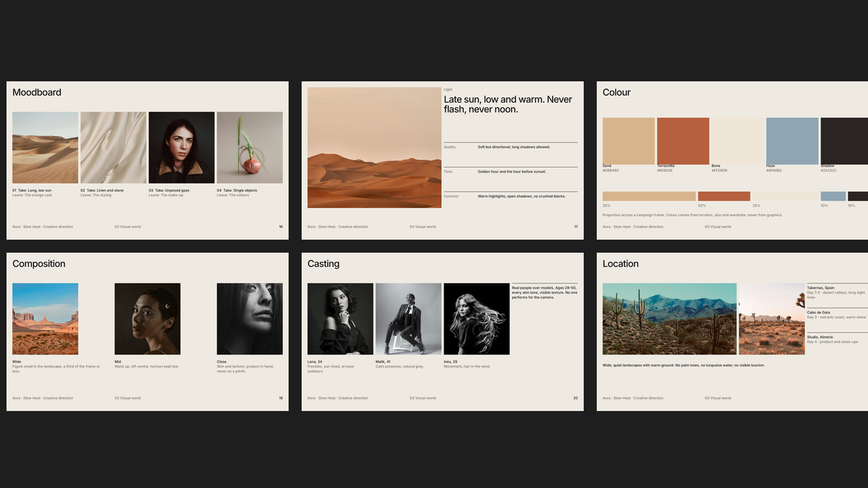Select the Moodboard slide title

click(x=37, y=93)
